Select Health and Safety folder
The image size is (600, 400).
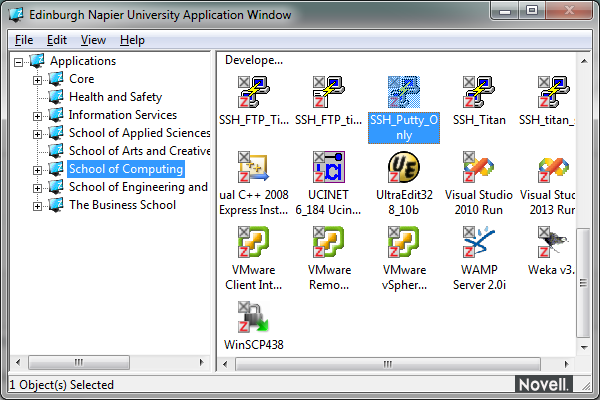(x=115, y=97)
